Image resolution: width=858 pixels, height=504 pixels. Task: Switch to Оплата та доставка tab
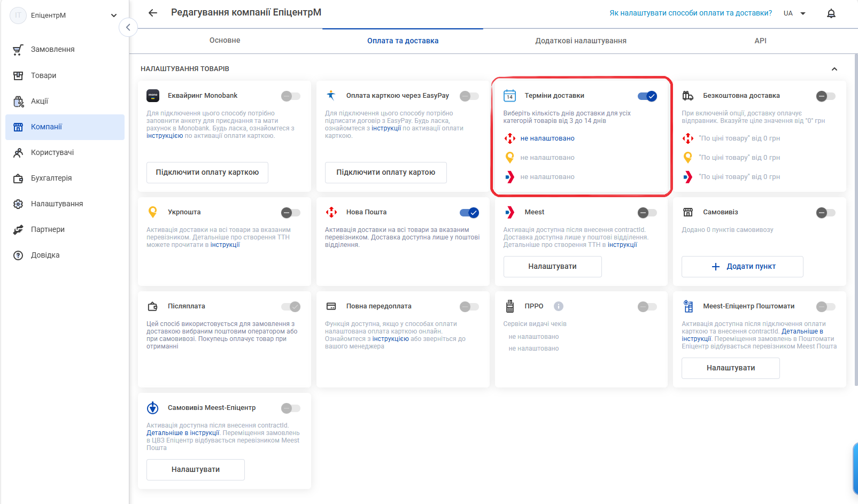coord(403,41)
